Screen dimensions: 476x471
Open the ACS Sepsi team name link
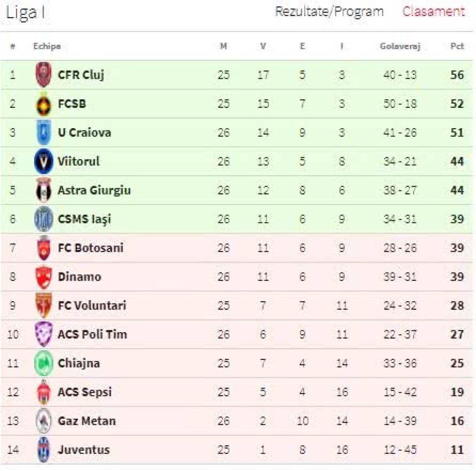click(84, 392)
